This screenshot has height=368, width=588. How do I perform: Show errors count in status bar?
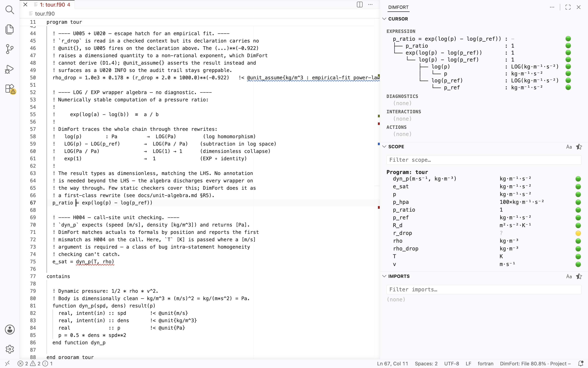(x=23, y=363)
